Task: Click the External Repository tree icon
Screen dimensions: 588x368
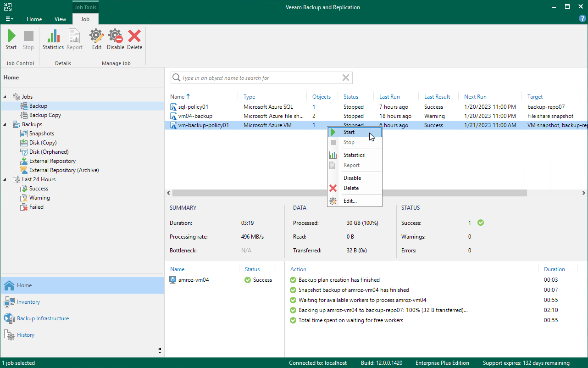Action: (24, 161)
